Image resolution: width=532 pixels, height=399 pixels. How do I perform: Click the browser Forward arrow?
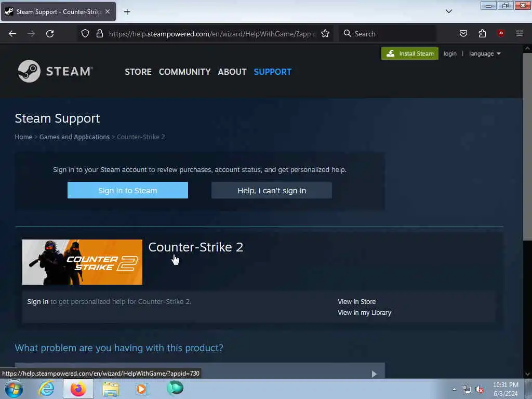[x=31, y=34]
